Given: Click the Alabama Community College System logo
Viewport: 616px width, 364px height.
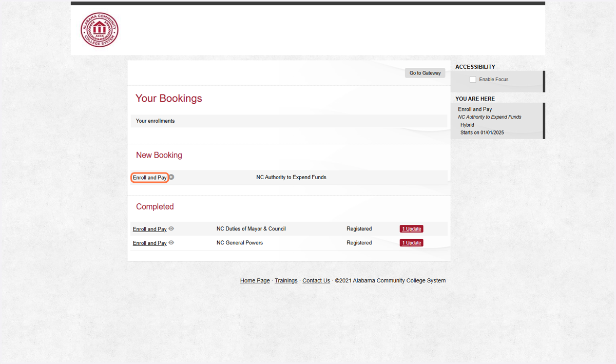Looking at the screenshot, I should tap(100, 30).
